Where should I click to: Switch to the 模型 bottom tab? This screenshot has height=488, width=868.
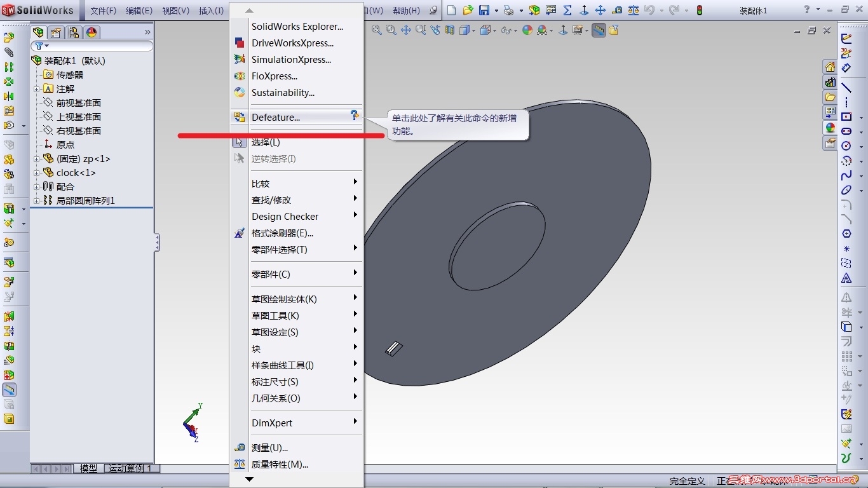(x=89, y=468)
